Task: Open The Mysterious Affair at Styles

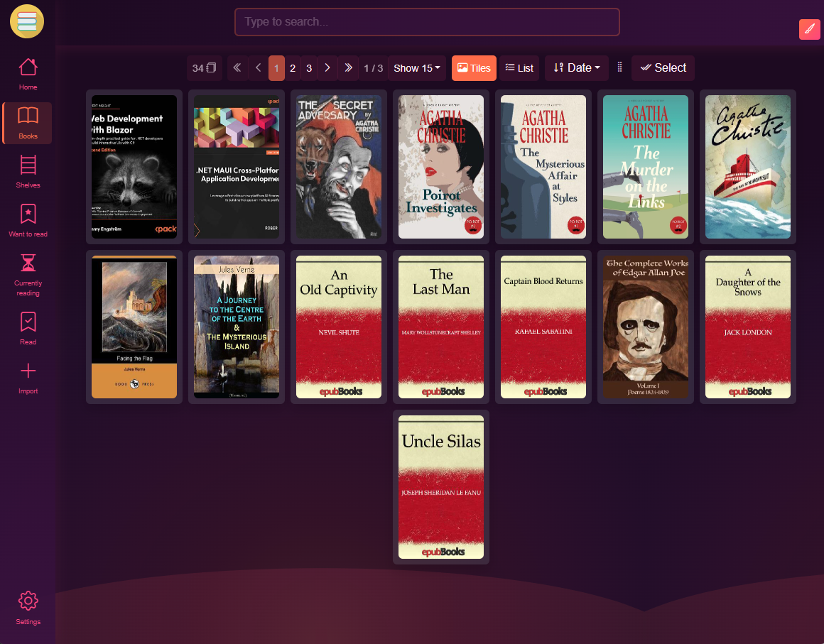Action: coord(543,167)
